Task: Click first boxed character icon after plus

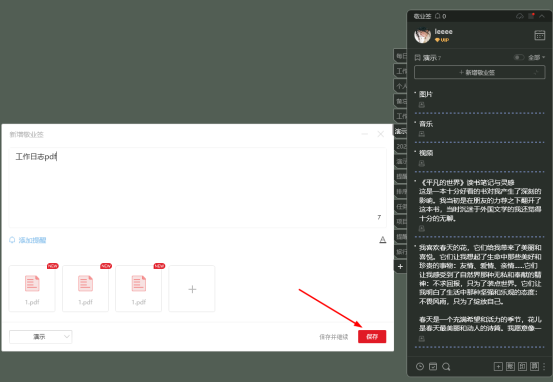Action: point(510,366)
